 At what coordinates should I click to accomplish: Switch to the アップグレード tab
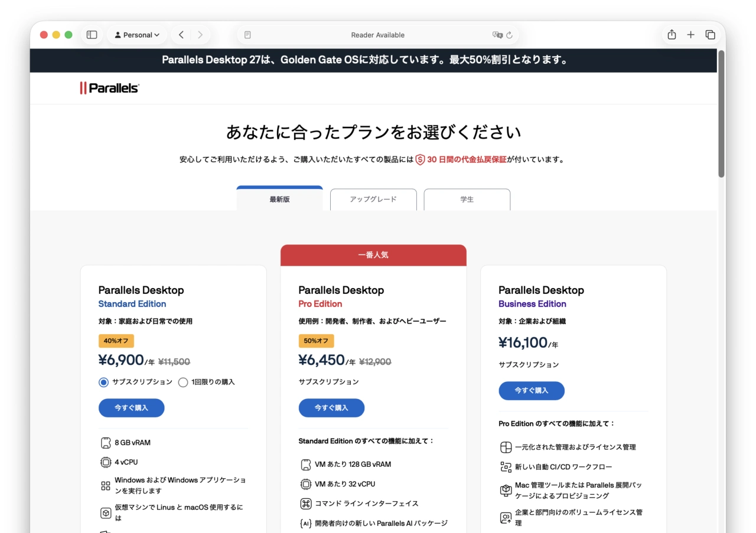point(373,200)
